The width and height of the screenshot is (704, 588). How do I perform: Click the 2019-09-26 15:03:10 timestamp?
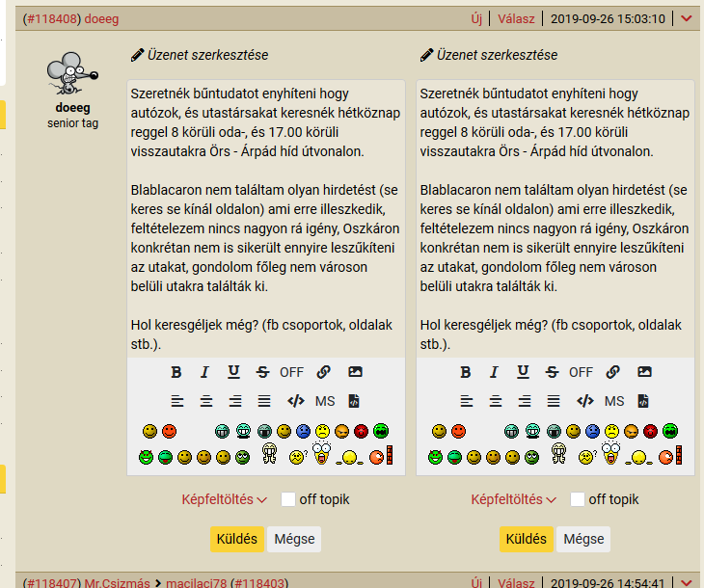[x=608, y=19]
